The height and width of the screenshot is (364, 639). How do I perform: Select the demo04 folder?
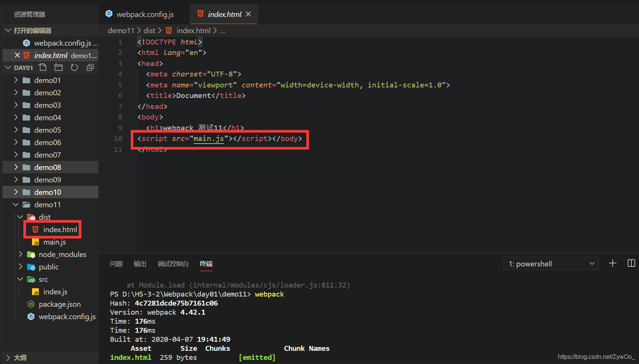(x=50, y=118)
